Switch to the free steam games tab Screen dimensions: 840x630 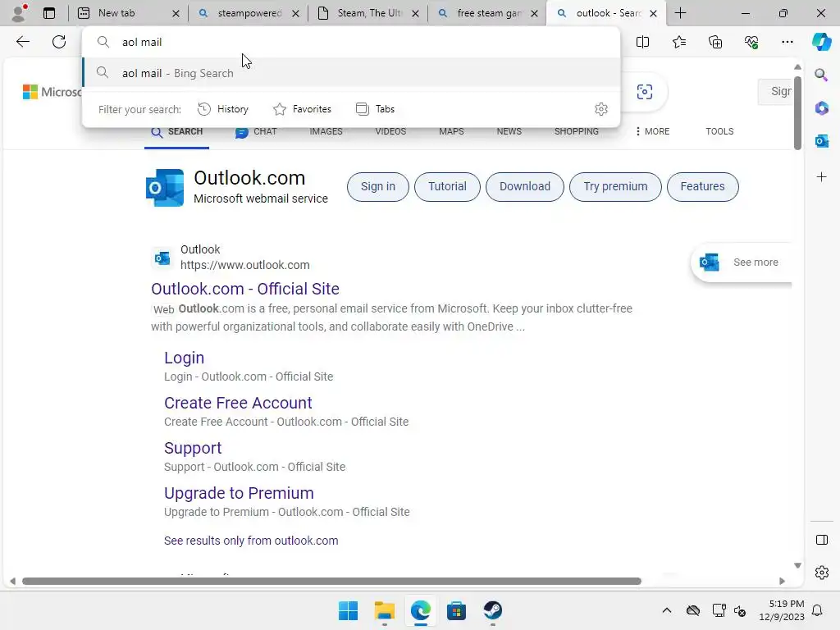tap(488, 13)
